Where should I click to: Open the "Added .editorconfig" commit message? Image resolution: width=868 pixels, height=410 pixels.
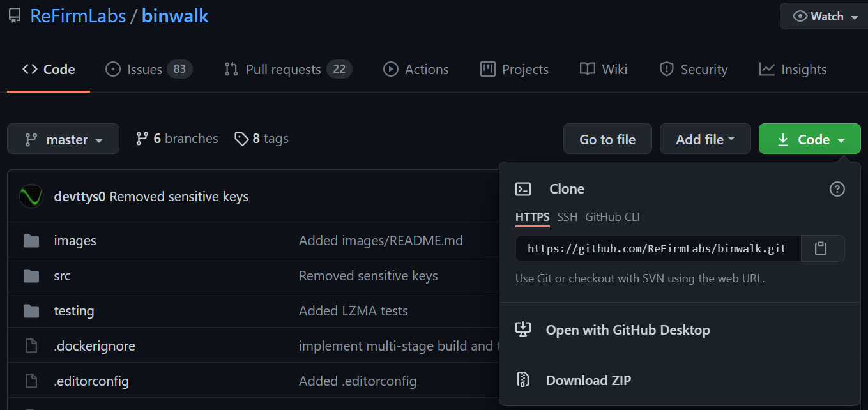point(358,381)
